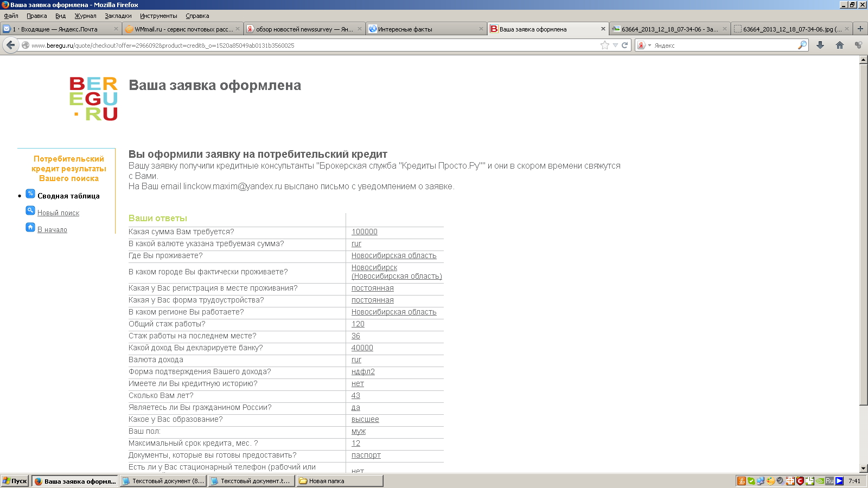
Task: Open the Пуск start menu
Action: (15, 481)
